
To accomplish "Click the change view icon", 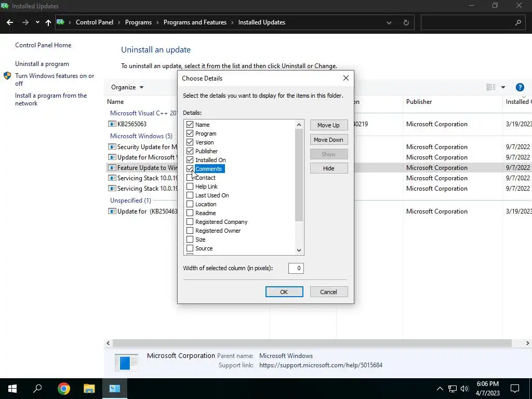I will 490,87.
